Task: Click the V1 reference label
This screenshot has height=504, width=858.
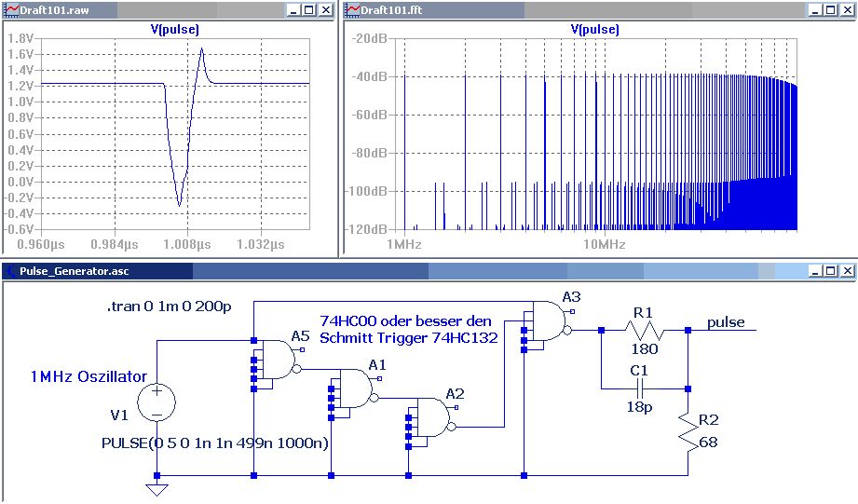Action: [x=119, y=415]
